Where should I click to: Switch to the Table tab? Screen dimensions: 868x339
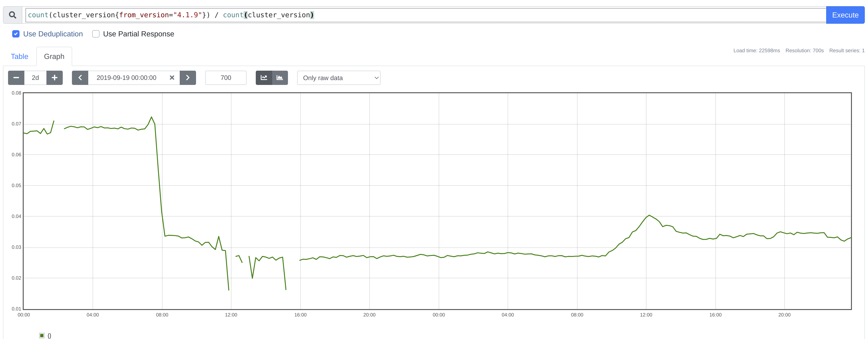[x=19, y=56]
